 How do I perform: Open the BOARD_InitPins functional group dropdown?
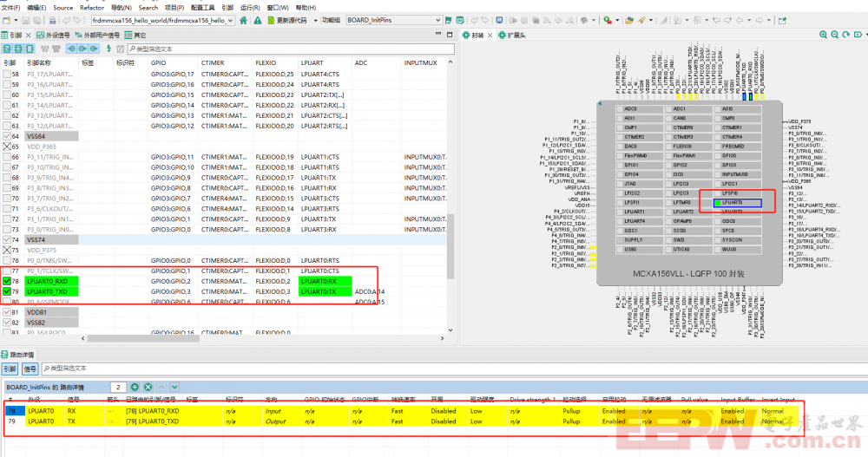coord(393,20)
